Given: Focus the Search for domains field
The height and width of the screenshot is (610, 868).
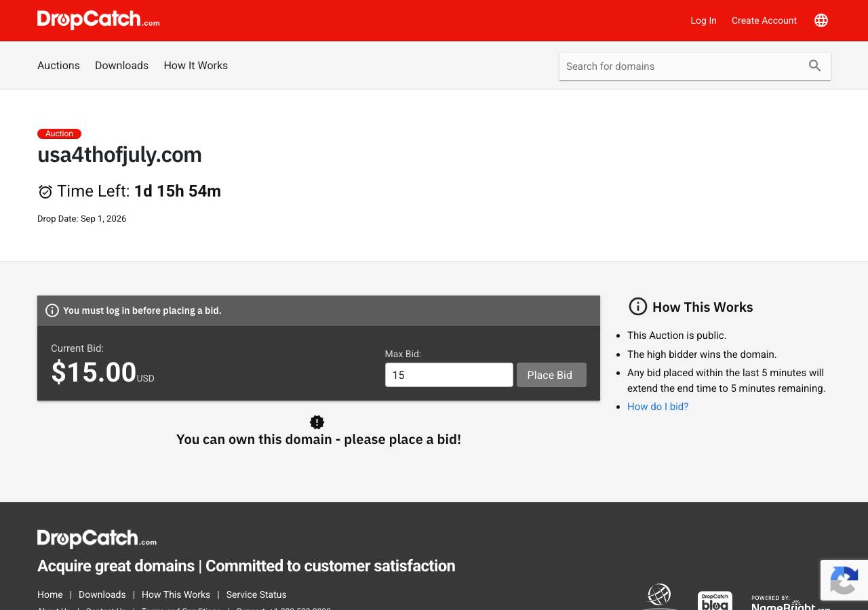Looking at the screenshot, I should click(682, 66).
